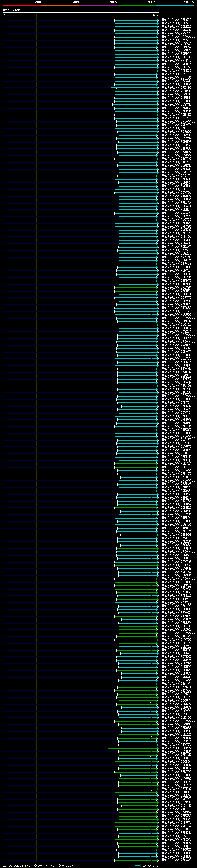Select the UniRef100_A5B8E9 label
Viewport: 197px width, 868px height.
[x=177, y=115]
